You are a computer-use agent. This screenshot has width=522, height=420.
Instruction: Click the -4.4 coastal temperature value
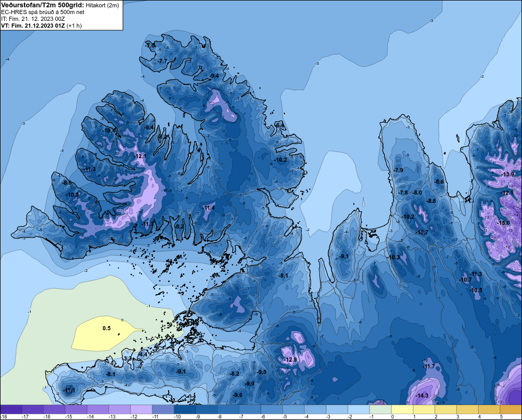pyautogui.click(x=143, y=355)
